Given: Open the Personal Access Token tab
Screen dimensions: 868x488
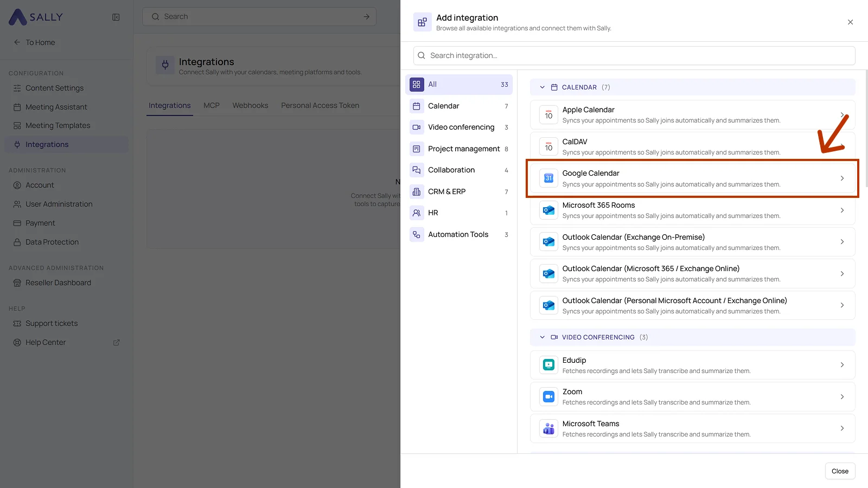Looking at the screenshot, I should (x=320, y=105).
